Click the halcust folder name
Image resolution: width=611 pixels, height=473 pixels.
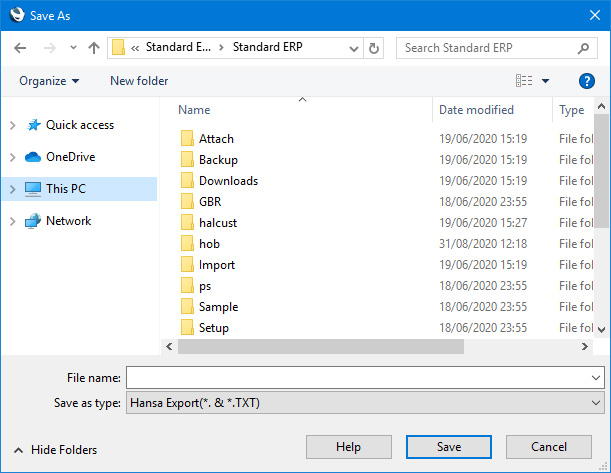(218, 223)
